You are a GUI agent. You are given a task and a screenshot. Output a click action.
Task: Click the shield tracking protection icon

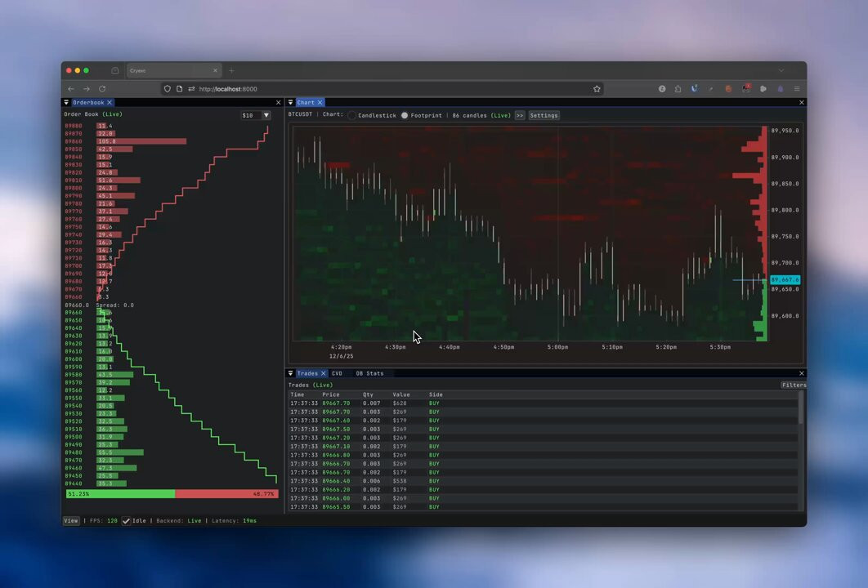click(x=168, y=88)
